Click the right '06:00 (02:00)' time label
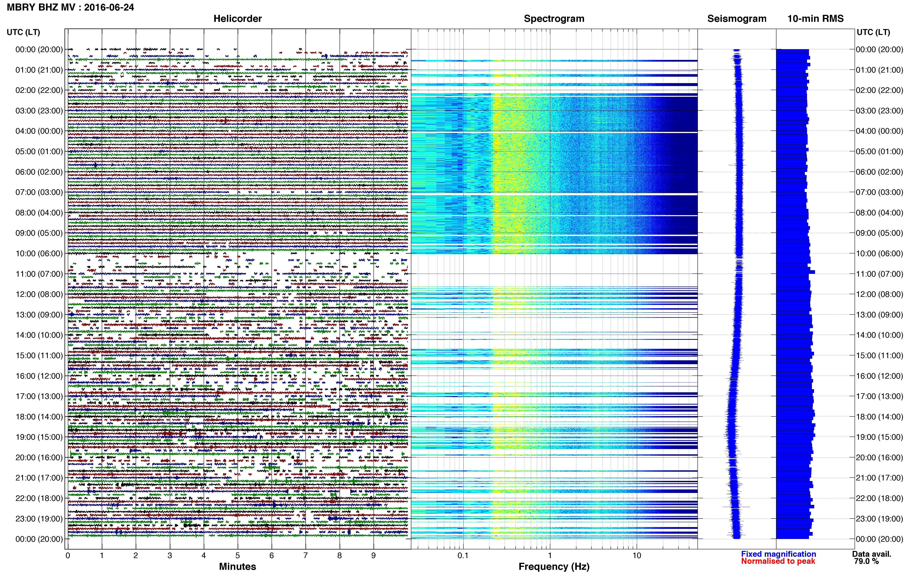The image size is (924, 578). point(879,172)
